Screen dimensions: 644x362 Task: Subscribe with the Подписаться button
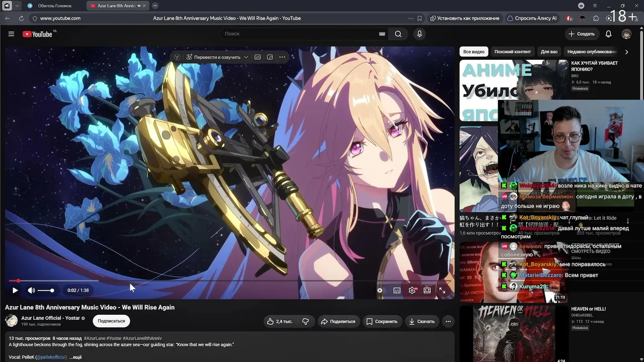click(111, 321)
